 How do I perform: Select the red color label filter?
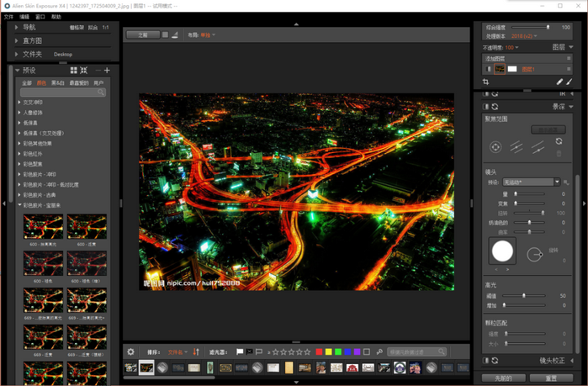click(x=319, y=352)
